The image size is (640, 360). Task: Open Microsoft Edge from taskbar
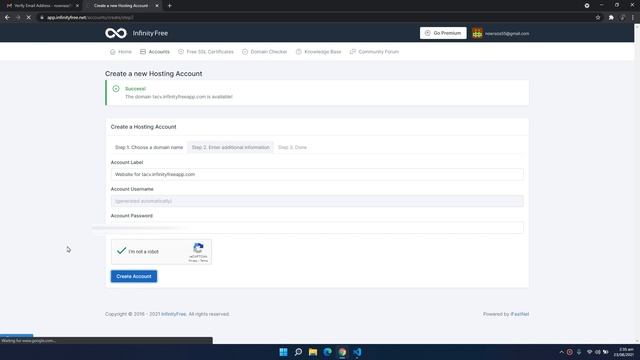point(328,352)
